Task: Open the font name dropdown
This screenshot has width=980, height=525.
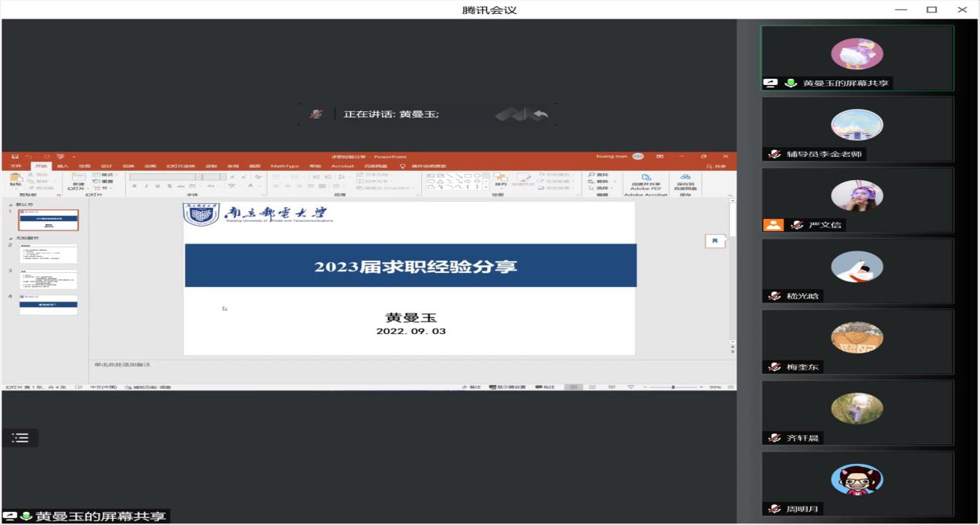Action: (x=199, y=176)
